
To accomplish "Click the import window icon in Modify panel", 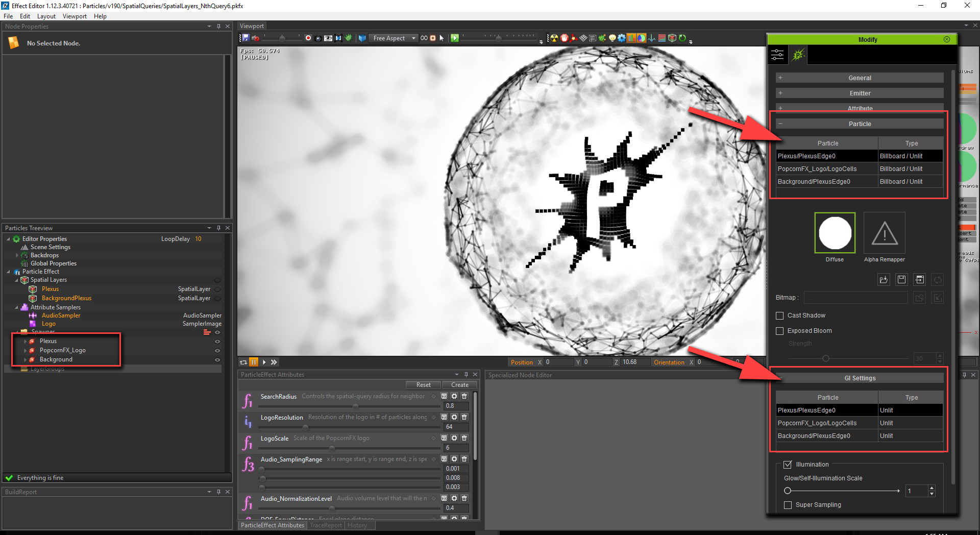I will pyautogui.click(x=919, y=279).
